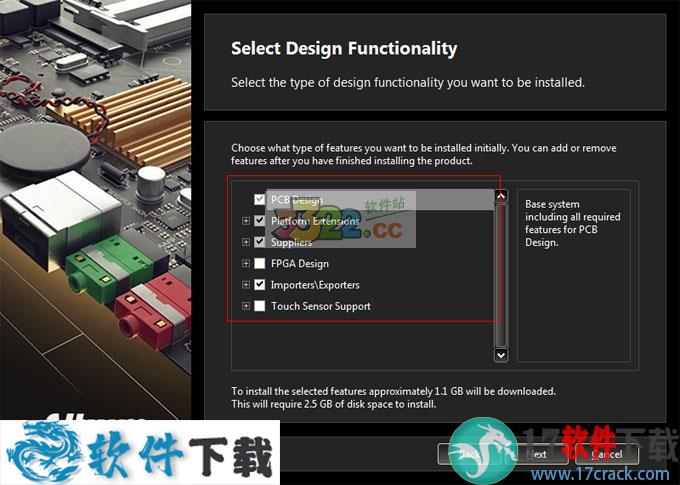Select the Touch Sensor Support label
Viewport: 680px width, 485px height.
320,306
